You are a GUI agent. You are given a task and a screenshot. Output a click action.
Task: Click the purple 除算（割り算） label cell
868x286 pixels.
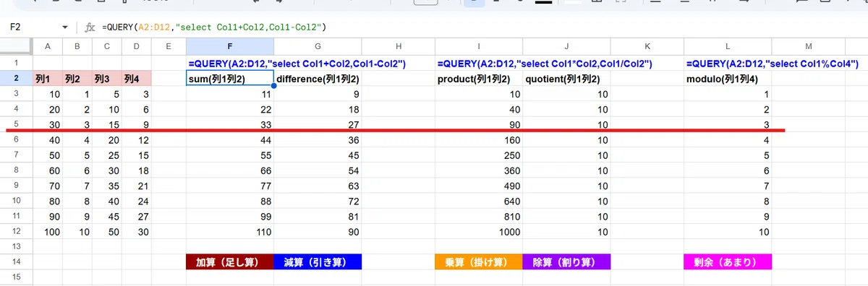pyautogui.click(x=567, y=261)
